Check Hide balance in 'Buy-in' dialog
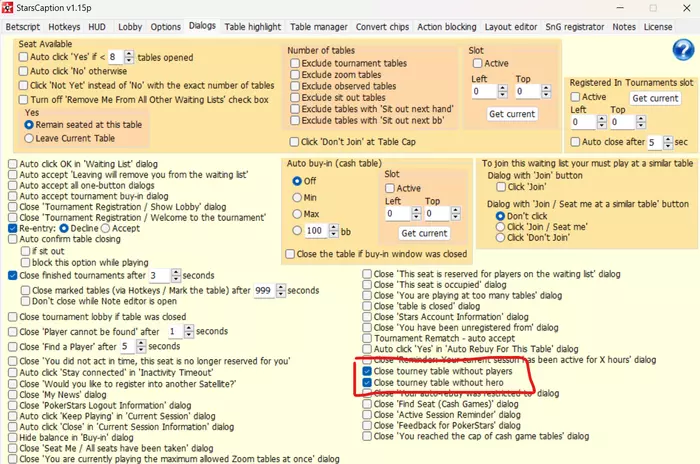This screenshot has width=700, height=464. [x=12, y=437]
